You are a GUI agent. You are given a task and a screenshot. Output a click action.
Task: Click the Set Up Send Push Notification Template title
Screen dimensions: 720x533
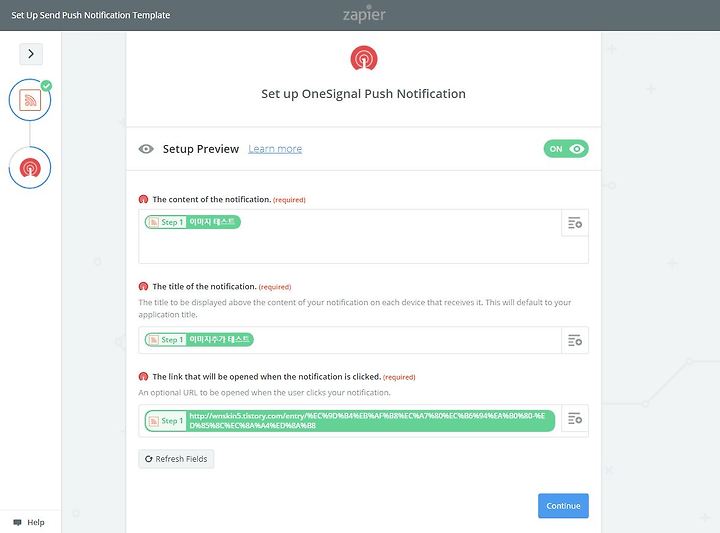(x=90, y=15)
